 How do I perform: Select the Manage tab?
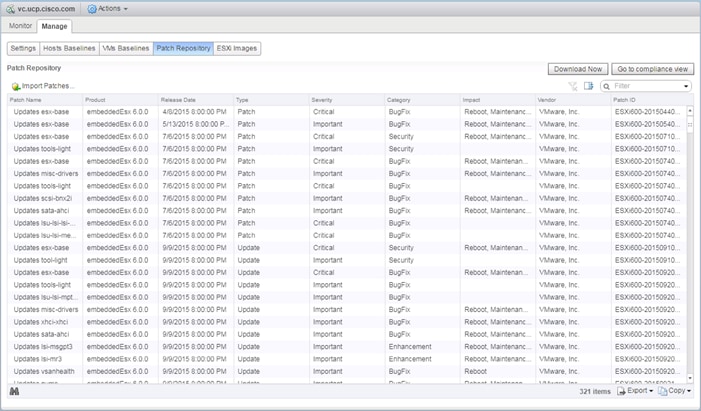coord(54,26)
